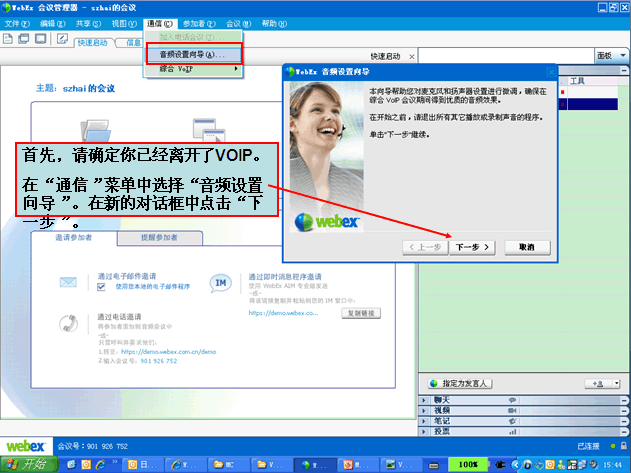Click the share application windows toolbar icon
The image size is (631, 473).
coord(24,39)
